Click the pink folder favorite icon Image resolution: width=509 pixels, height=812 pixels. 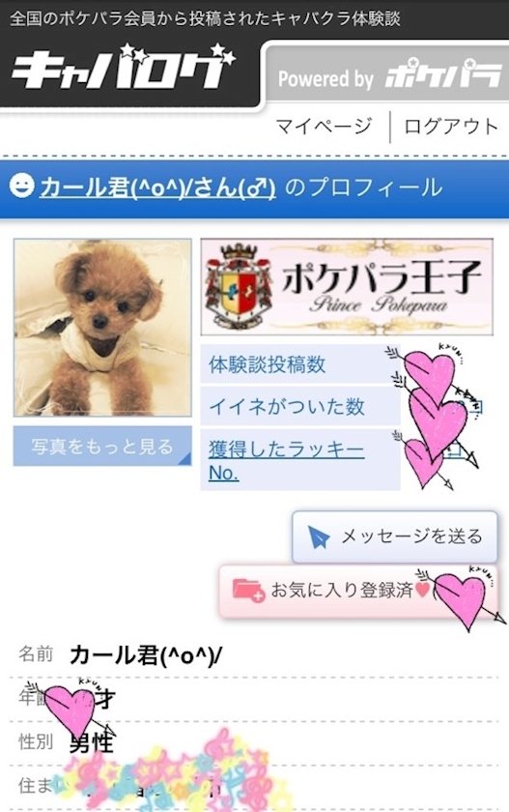248,590
